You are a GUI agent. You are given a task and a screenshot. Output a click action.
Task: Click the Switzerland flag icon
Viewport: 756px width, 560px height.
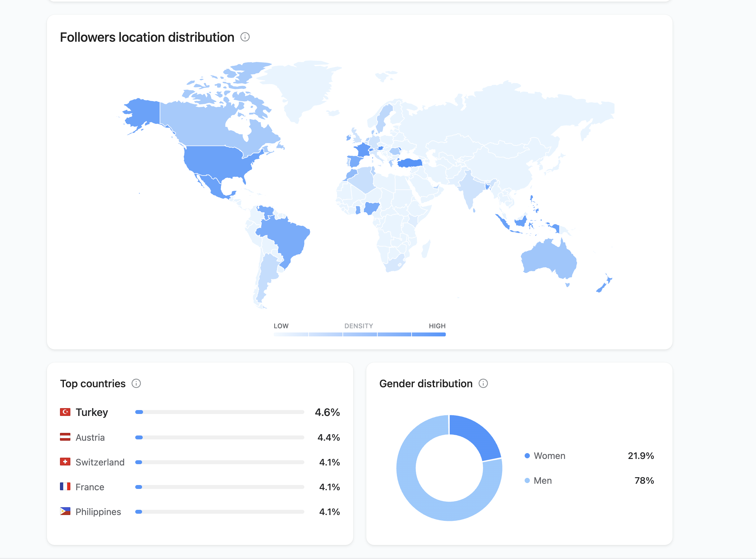point(65,462)
